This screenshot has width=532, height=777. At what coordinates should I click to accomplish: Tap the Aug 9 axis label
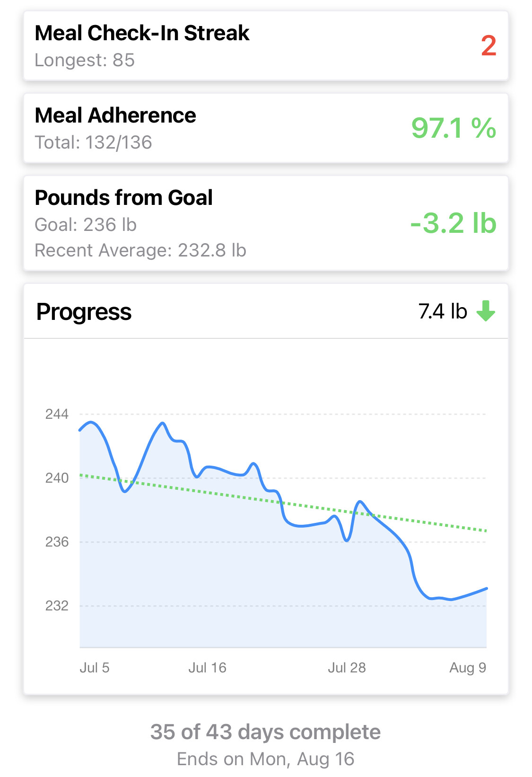(x=468, y=668)
